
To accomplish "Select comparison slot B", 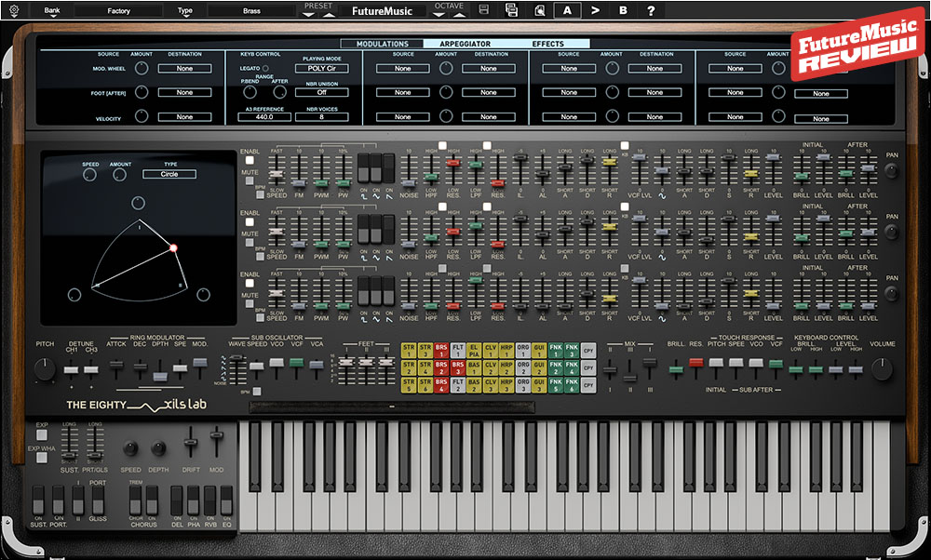I will (x=623, y=10).
